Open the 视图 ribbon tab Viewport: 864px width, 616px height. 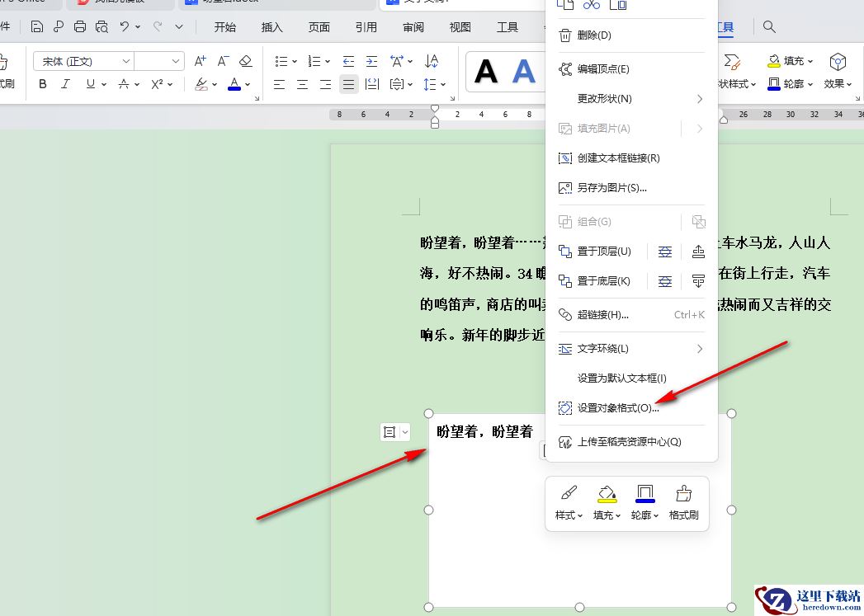[x=460, y=27]
